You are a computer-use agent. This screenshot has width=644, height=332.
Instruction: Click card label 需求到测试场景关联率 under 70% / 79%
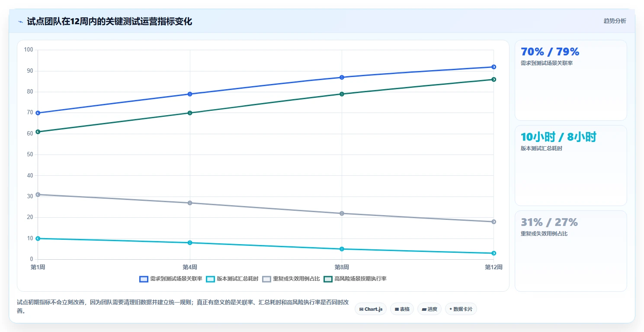coord(547,63)
